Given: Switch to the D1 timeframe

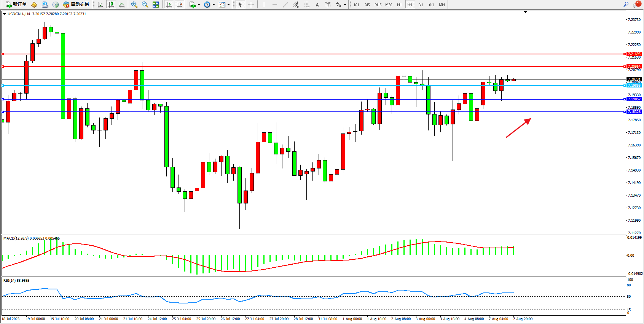Looking at the screenshot, I should (421, 5).
